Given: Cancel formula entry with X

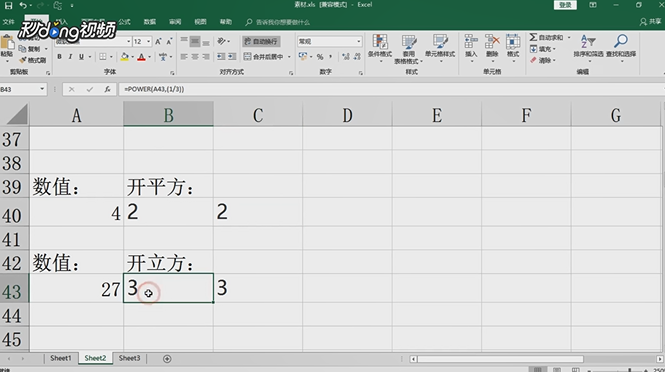Looking at the screenshot, I should pos(72,89).
